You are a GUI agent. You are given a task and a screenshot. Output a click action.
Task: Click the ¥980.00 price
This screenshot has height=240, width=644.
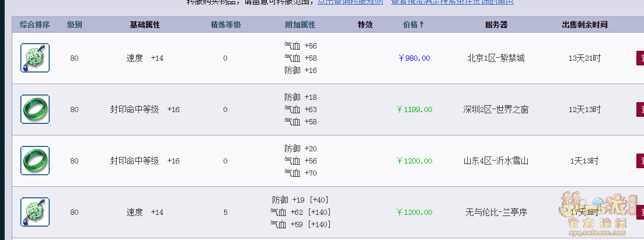click(414, 58)
